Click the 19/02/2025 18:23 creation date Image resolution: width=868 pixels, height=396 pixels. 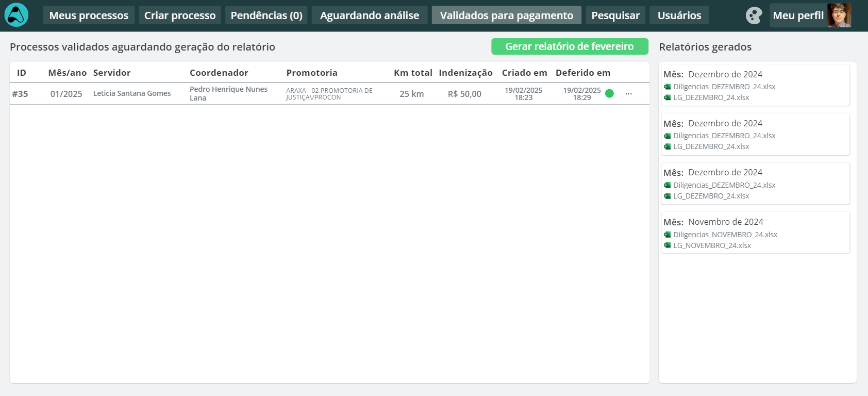(524, 94)
